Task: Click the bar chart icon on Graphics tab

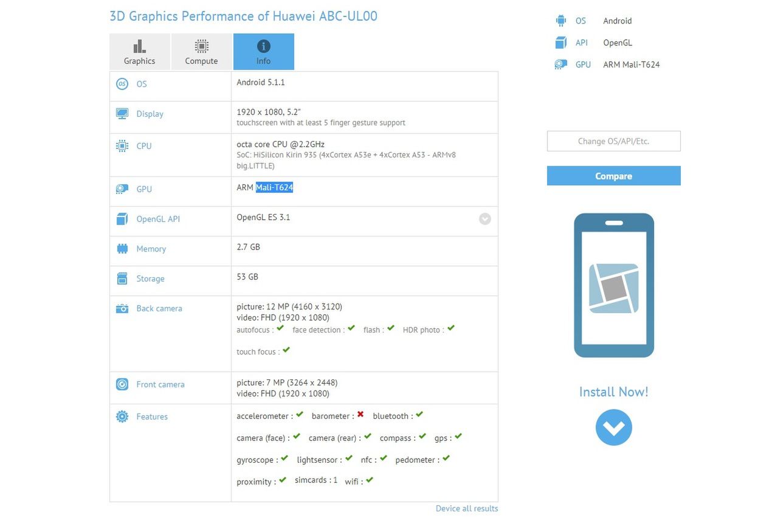Action: (x=140, y=46)
